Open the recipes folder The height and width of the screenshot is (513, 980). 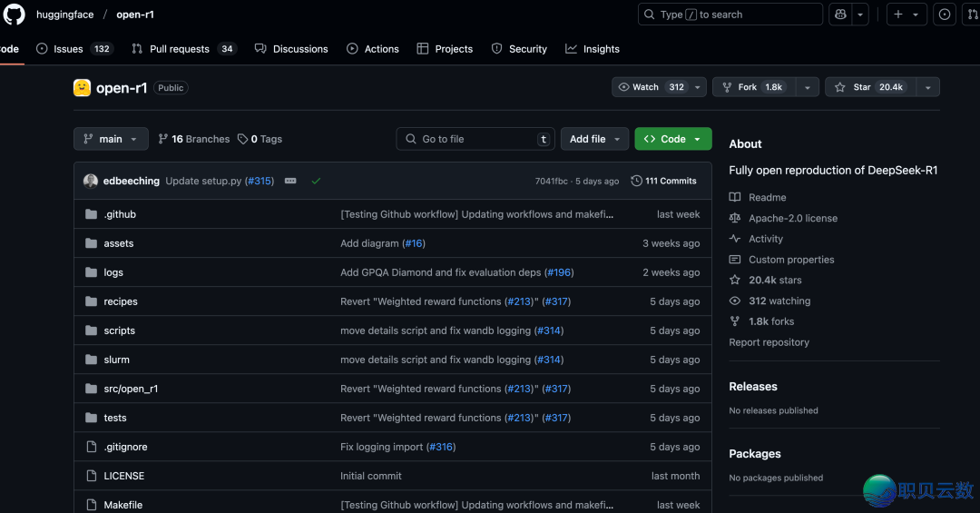tap(121, 301)
